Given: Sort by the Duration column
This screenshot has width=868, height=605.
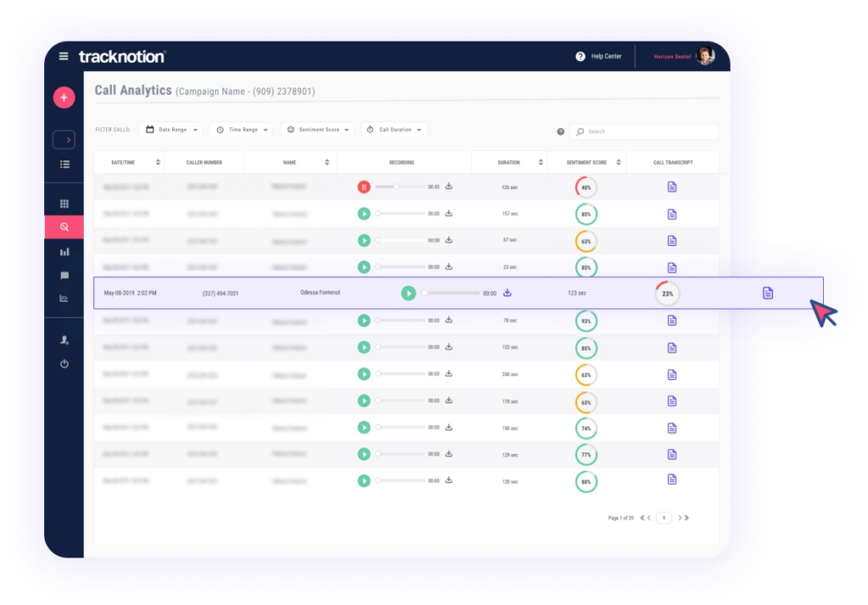Looking at the screenshot, I should [x=540, y=162].
